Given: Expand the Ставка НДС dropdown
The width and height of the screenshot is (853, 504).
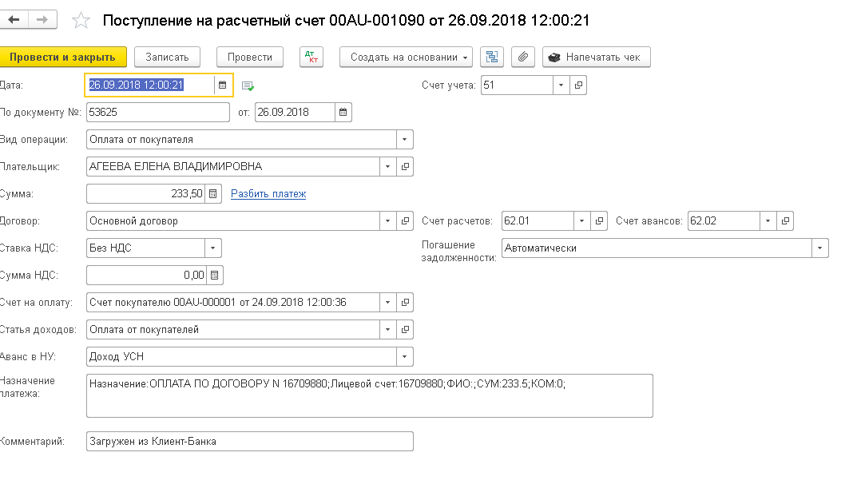Looking at the screenshot, I should [213, 248].
